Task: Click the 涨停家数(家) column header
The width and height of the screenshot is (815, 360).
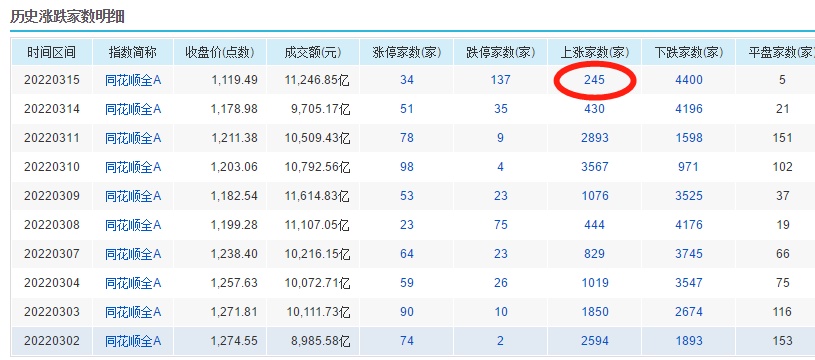Action: coord(407,52)
